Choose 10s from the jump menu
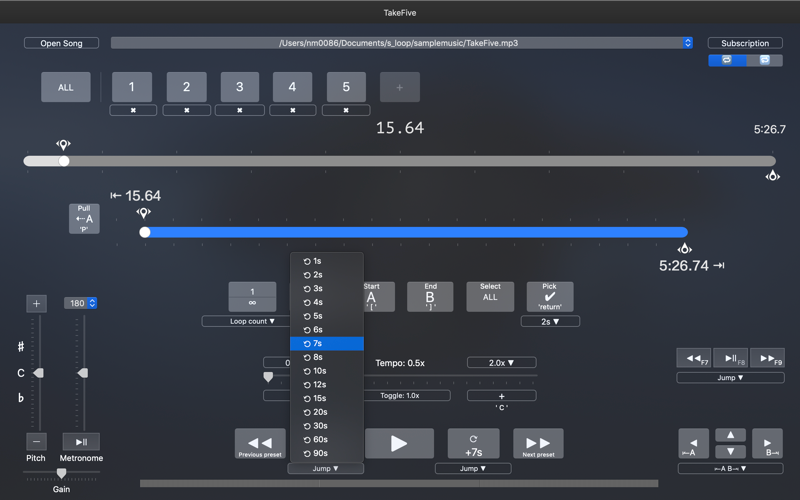 tap(327, 371)
